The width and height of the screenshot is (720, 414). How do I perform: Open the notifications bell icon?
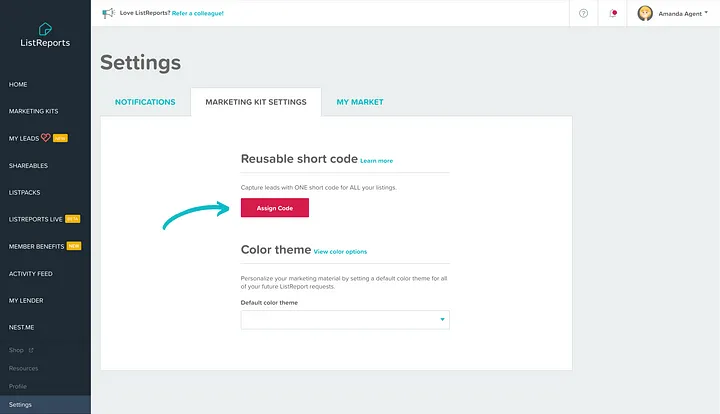613,13
